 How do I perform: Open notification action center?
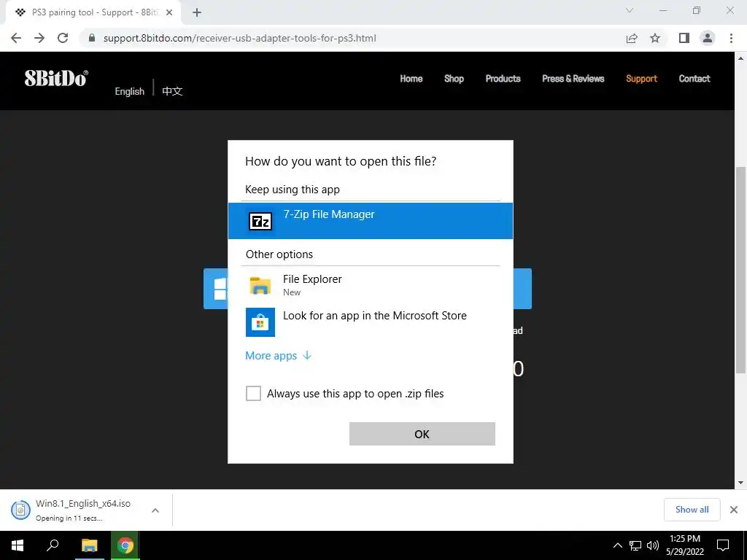pyautogui.click(x=723, y=545)
